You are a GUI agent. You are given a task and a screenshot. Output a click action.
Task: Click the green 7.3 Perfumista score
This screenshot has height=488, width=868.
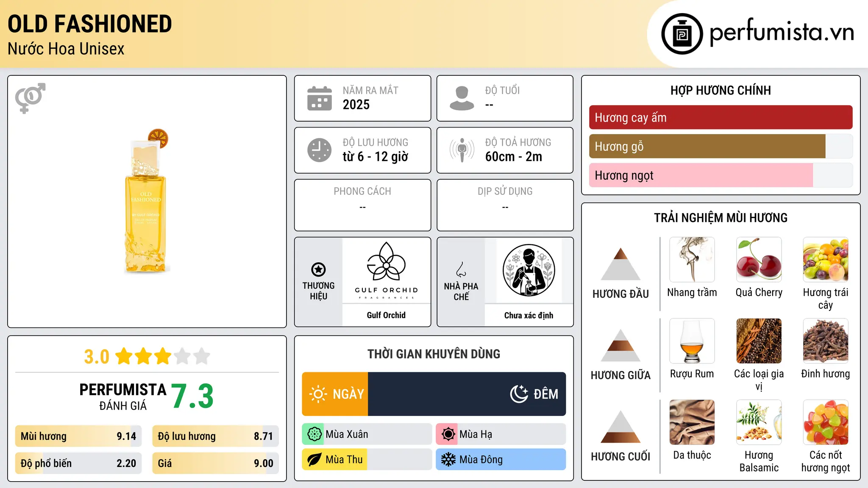coord(192,396)
